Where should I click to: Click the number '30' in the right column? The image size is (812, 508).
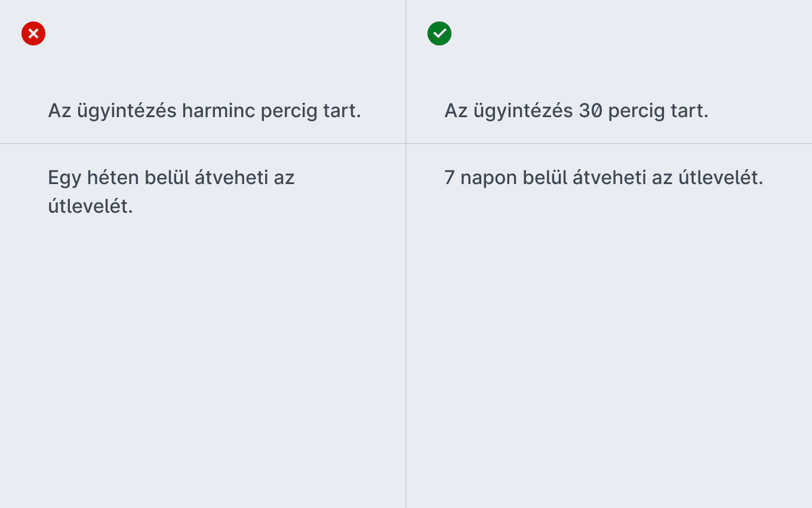click(x=590, y=111)
